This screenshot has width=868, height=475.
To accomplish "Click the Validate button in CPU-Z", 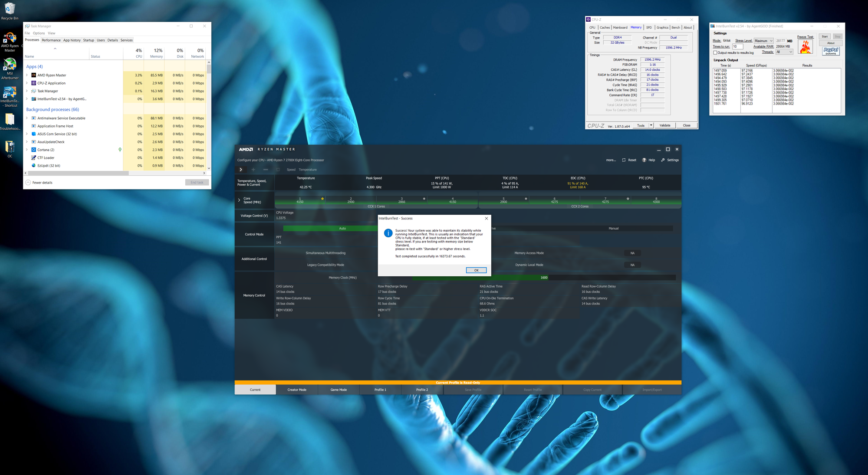I will point(664,125).
